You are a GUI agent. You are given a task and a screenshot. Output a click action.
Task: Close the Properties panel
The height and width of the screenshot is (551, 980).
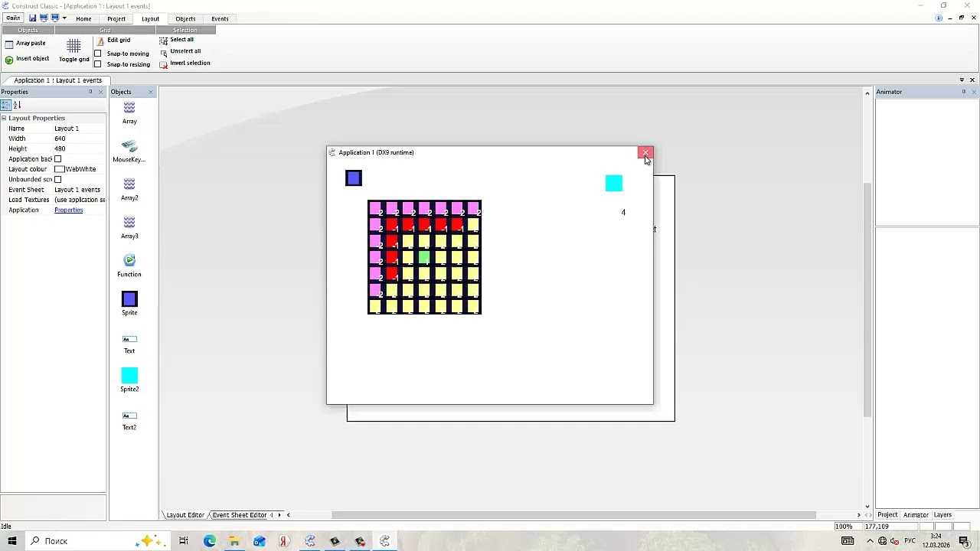[x=100, y=92]
